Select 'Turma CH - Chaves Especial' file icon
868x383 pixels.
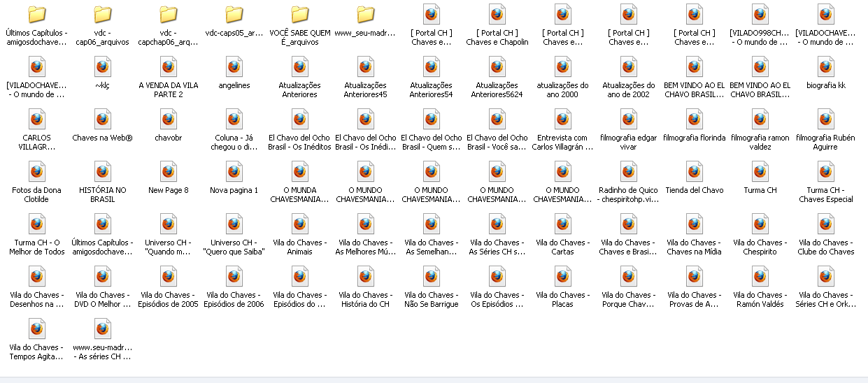tap(825, 172)
